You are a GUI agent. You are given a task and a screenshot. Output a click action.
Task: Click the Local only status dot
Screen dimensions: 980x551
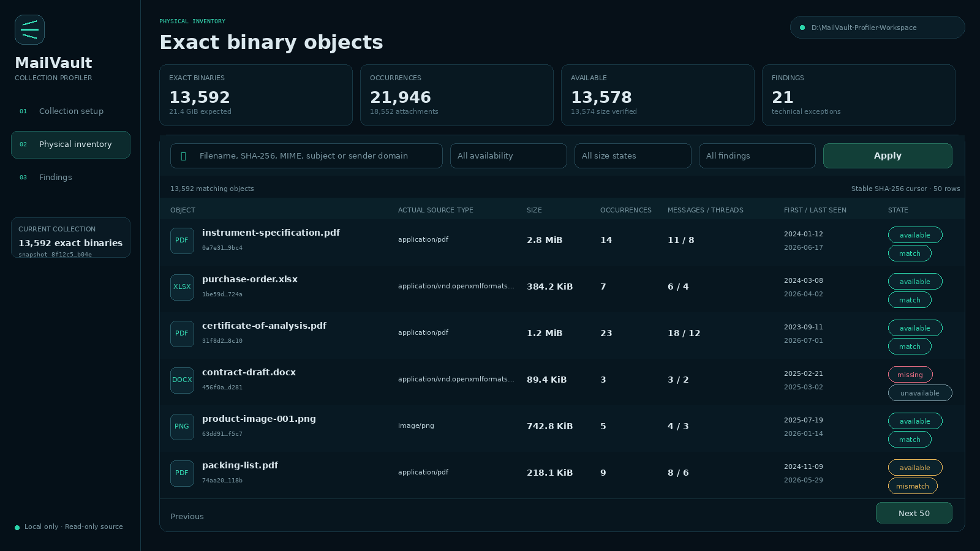pyautogui.click(x=17, y=527)
